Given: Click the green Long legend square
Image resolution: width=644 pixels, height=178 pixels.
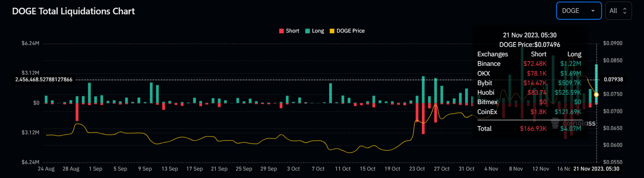Looking at the screenshot, I should [x=307, y=31].
